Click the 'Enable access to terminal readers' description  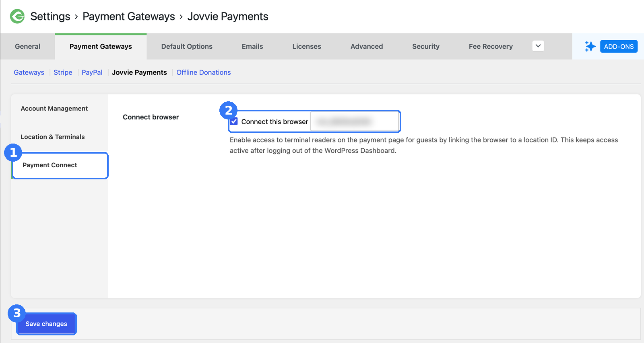point(424,145)
